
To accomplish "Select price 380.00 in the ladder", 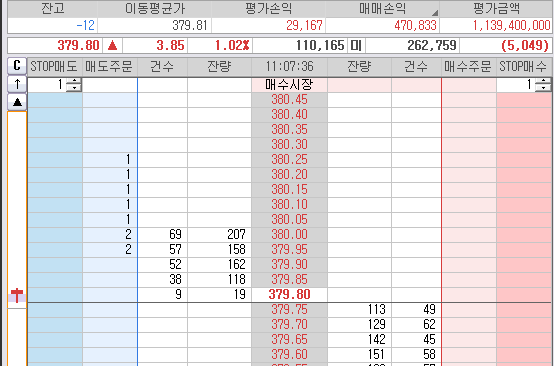I will tap(289, 235).
